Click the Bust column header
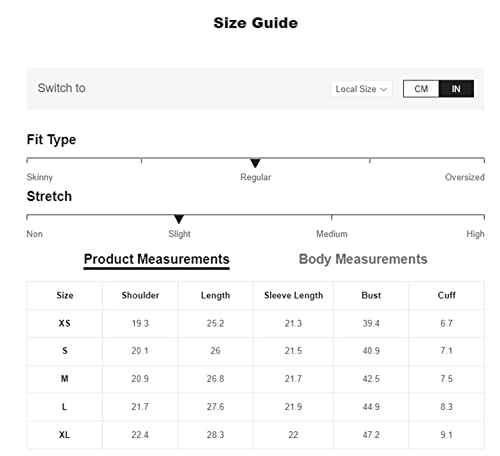This screenshot has width=500, height=456. pos(371,295)
